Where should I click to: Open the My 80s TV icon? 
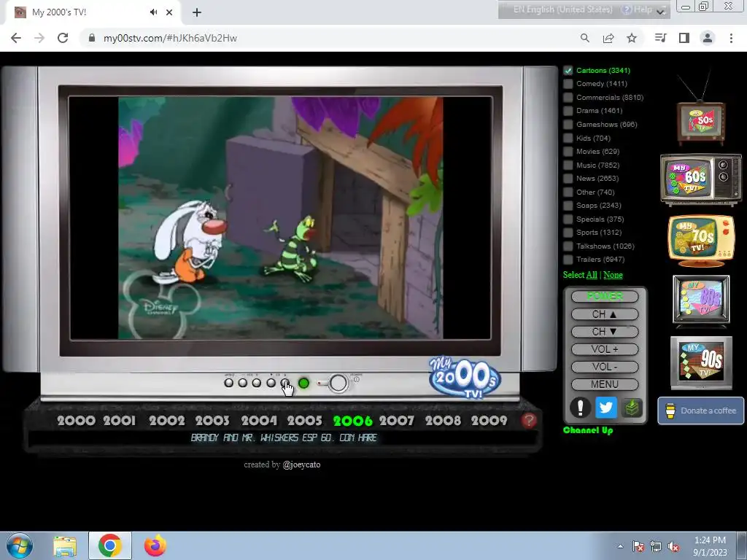coord(701,301)
